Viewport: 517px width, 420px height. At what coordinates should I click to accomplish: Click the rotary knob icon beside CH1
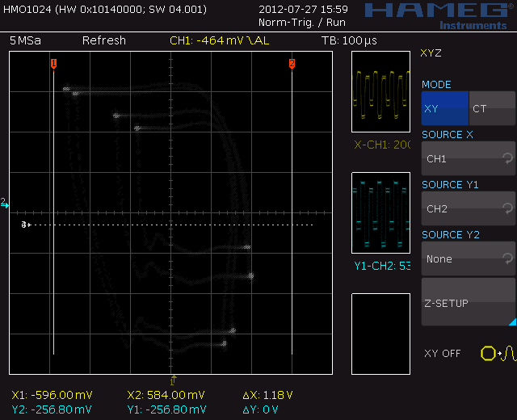point(506,159)
